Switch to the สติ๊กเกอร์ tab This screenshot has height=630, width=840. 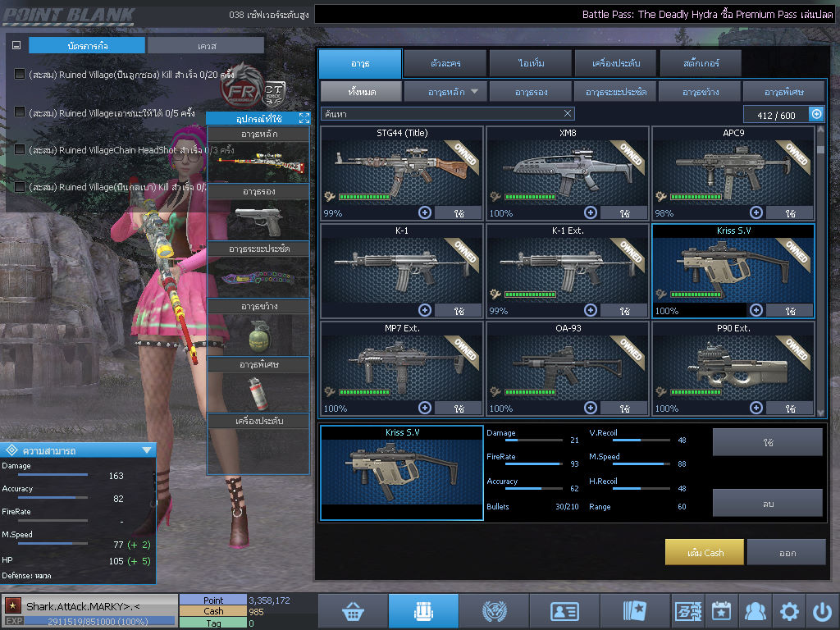(x=701, y=63)
